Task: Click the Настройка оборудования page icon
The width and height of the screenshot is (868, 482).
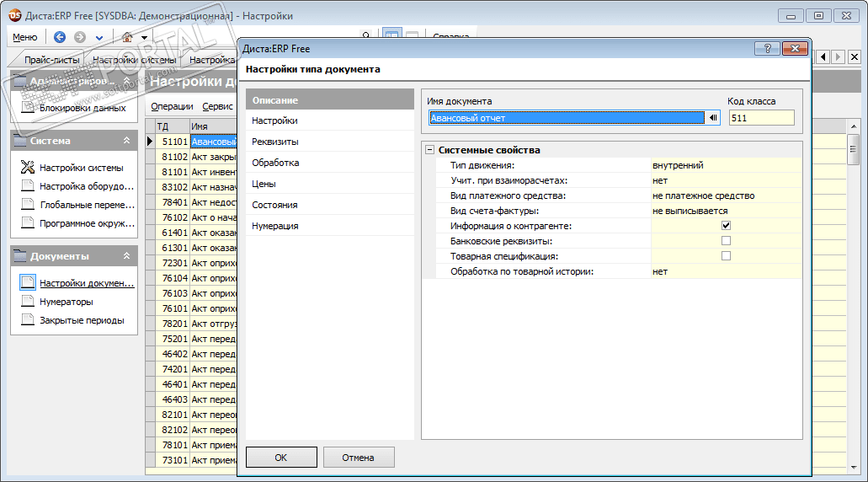Action: (28, 185)
